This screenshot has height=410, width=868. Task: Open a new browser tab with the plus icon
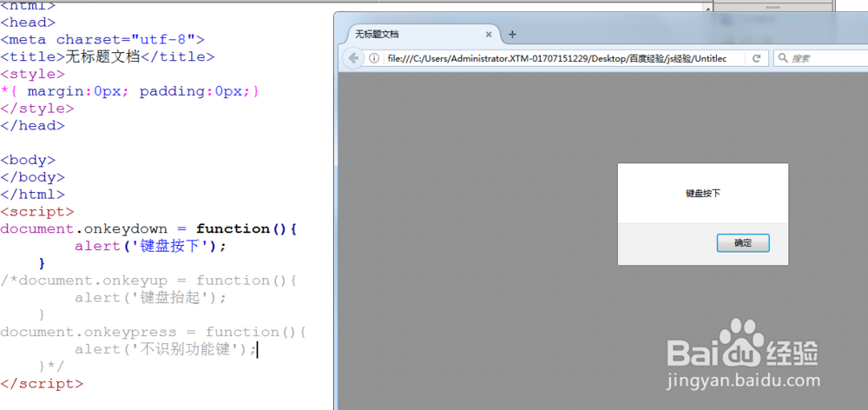[x=513, y=35]
